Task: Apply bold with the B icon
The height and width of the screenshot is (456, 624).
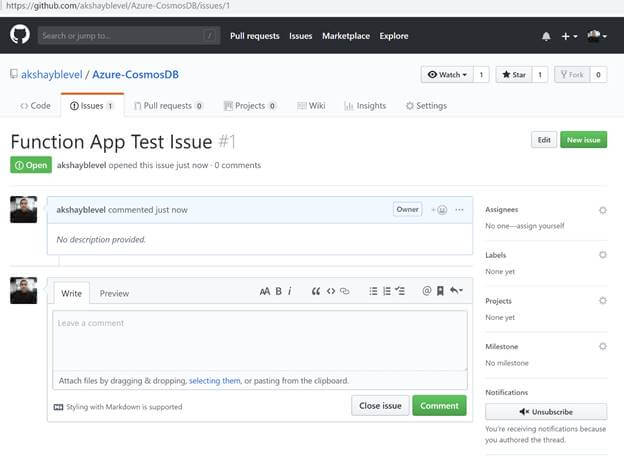Action: click(x=279, y=291)
